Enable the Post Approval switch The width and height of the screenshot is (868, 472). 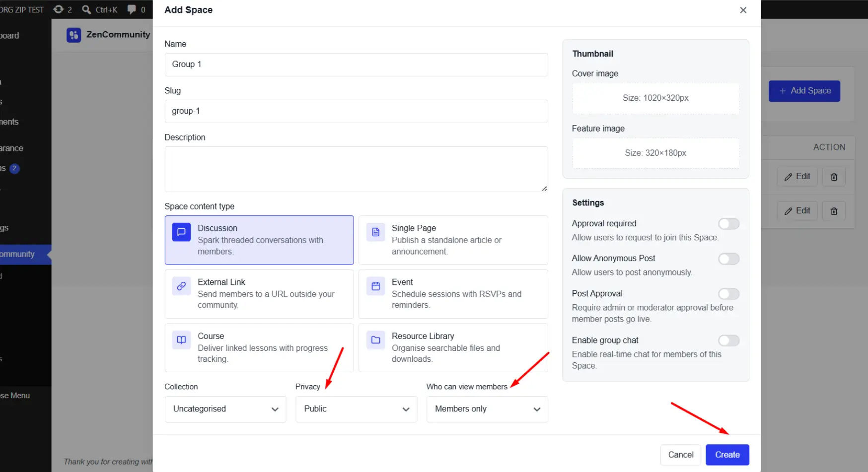[729, 294]
